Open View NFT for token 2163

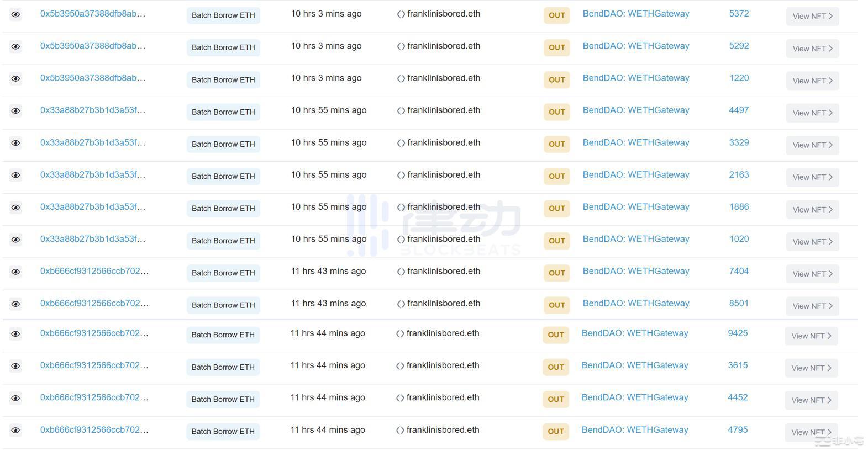(812, 177)
